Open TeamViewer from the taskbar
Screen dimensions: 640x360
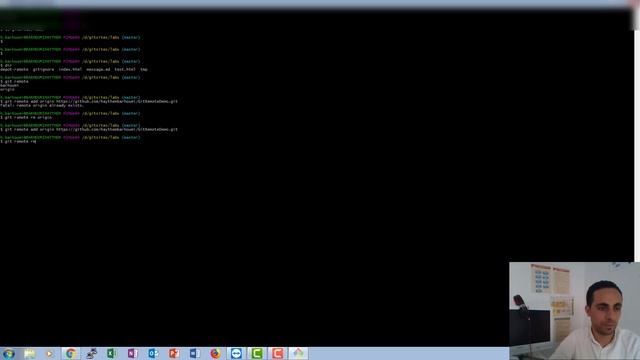pyautogui.click(x=236, y=353)
